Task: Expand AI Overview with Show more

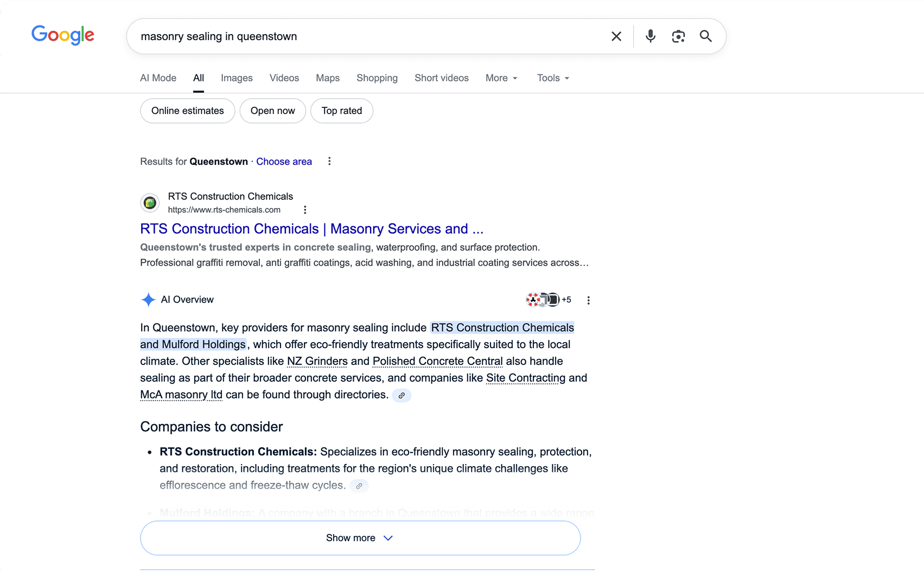Action: [360, 538]
